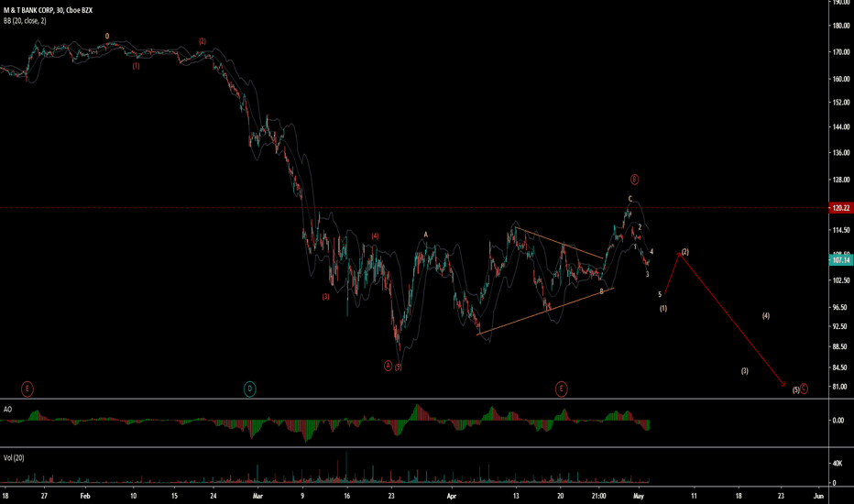Click the Jun date on time axis
The image size is (854, 504).
[x=818, y=497]
